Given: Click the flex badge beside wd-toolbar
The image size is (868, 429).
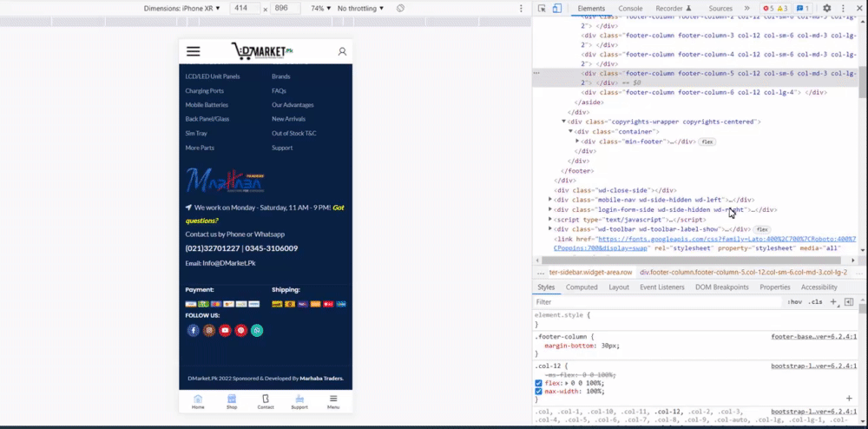Looking at the screenshot, I should tap(762, 229).
